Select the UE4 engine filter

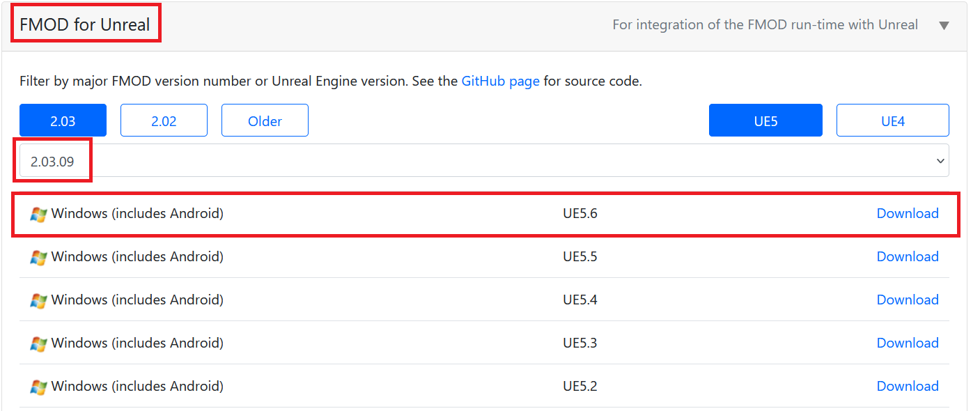pyautogui.click(x=892, y=121)
